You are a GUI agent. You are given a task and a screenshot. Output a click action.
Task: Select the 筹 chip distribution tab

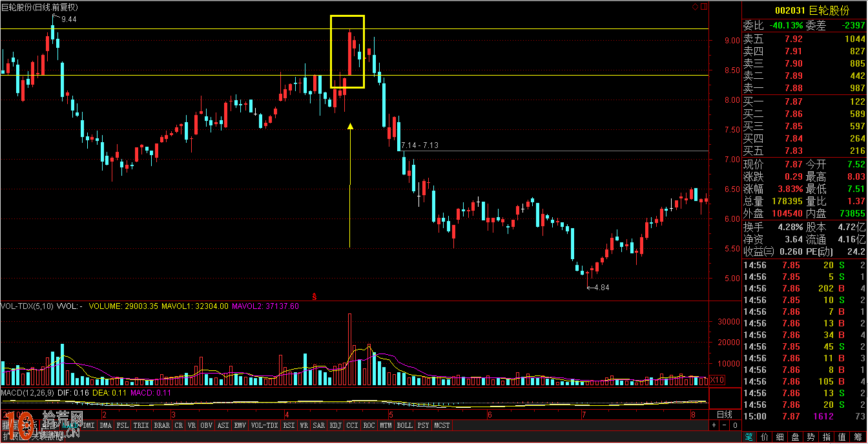[858, 437]
